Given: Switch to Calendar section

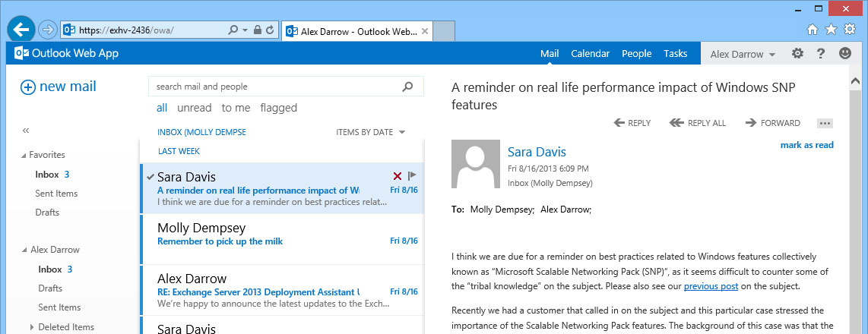Looking at the screenshot, I should point(590,54).
